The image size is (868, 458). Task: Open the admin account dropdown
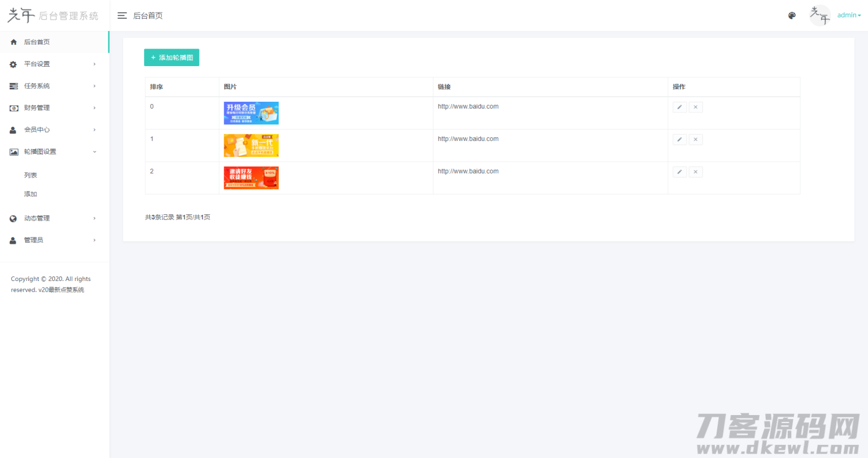point(849,15)
